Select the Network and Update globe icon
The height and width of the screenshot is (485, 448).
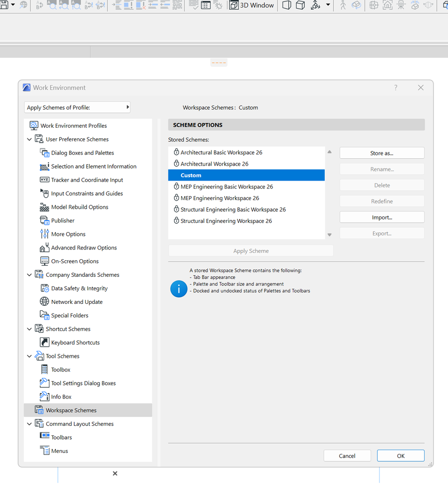(x=45, y=301)
